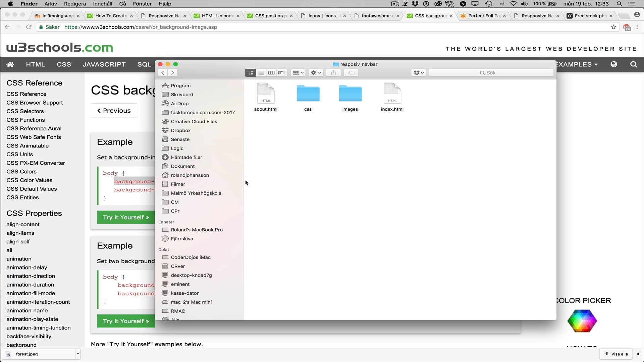Viewport: 644px width, 362px height.
Task: Switch Finder to icon view
Action: (251, 73)
